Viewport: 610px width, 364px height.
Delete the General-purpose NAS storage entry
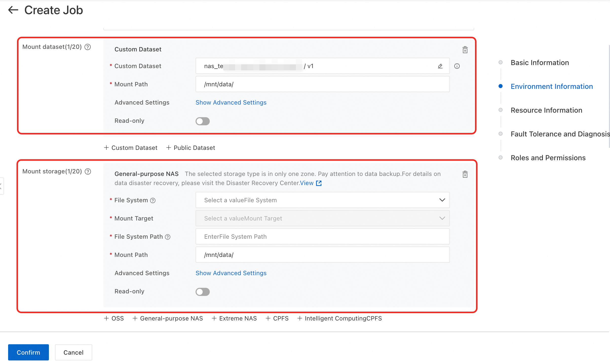click(x=465, y=174)
